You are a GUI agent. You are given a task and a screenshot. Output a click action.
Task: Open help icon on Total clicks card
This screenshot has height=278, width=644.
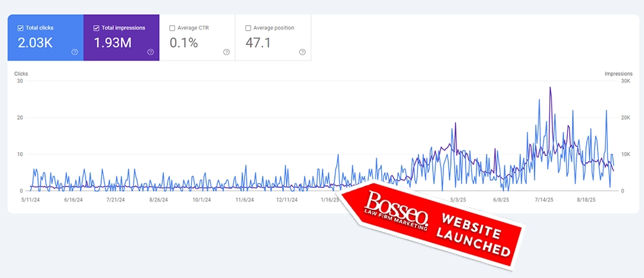75,52
